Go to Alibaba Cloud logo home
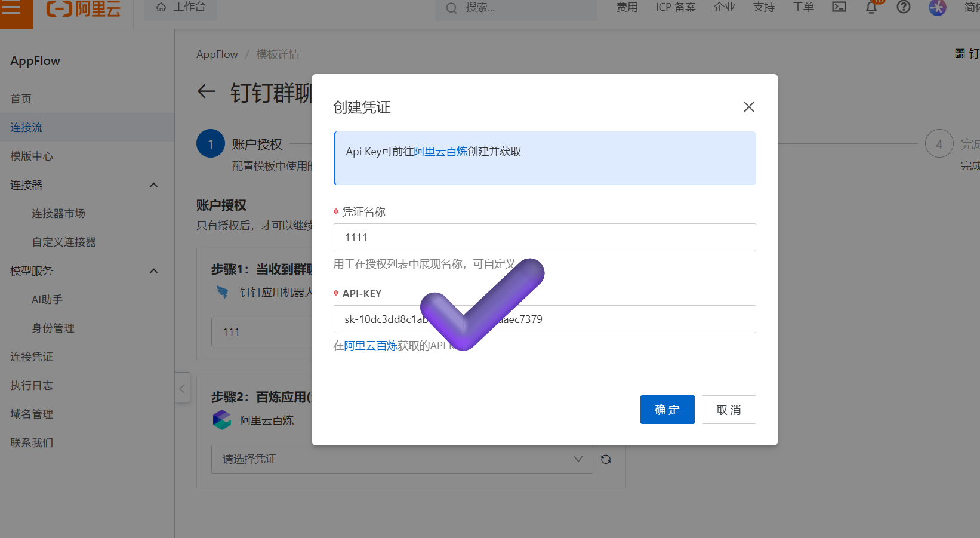Screen dimensions: 980x538 coord(84,8)
